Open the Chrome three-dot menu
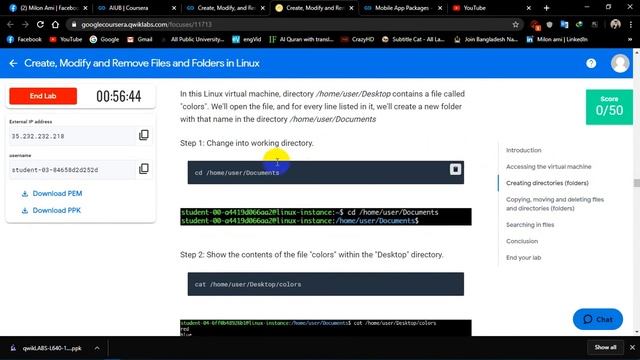The width and height of the screenshot is (640, 360). pos(631,24)
